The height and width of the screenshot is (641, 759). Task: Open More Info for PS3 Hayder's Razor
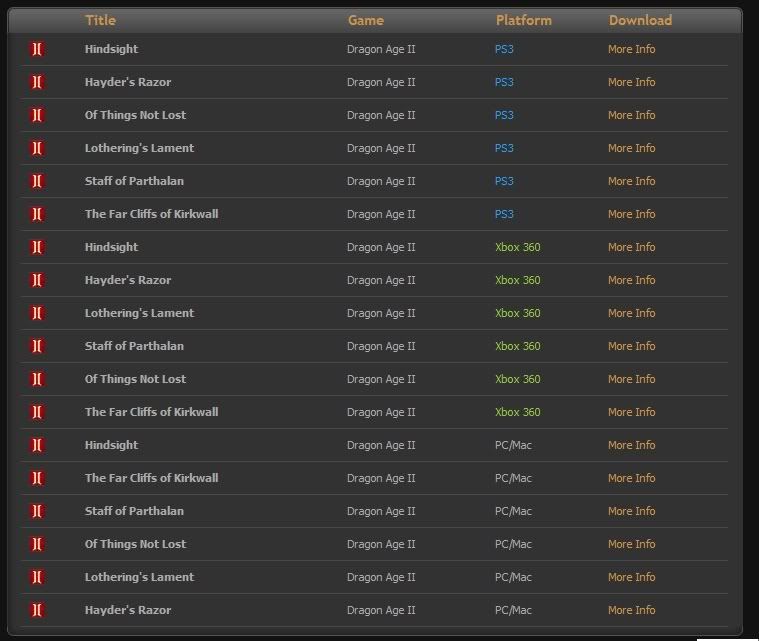(x=632, y=82)
